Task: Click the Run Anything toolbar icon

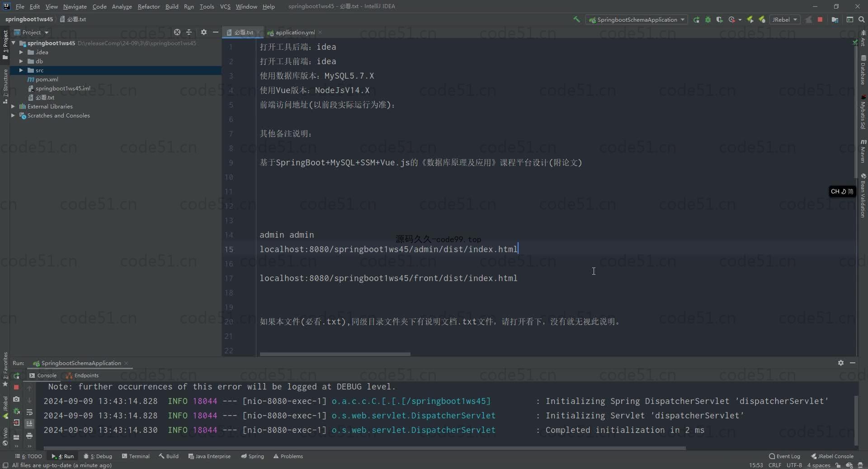Action: coord(850,19)
